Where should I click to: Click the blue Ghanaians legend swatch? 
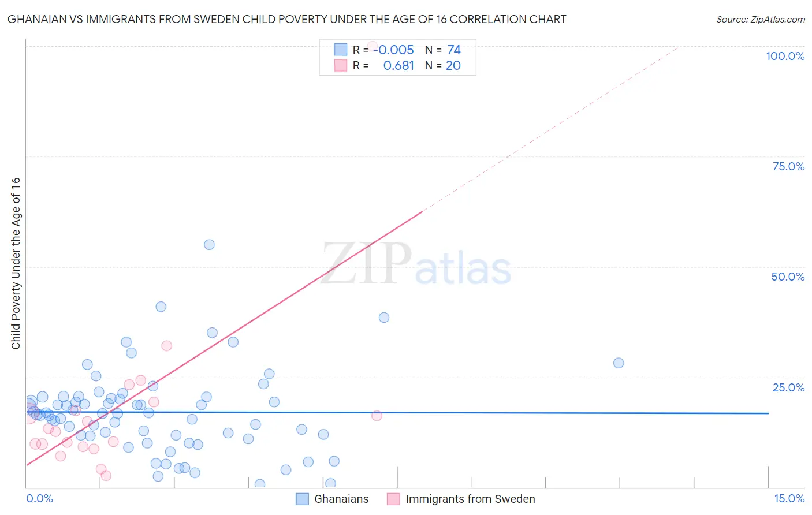pyautogui.click(x=302, y=499)
